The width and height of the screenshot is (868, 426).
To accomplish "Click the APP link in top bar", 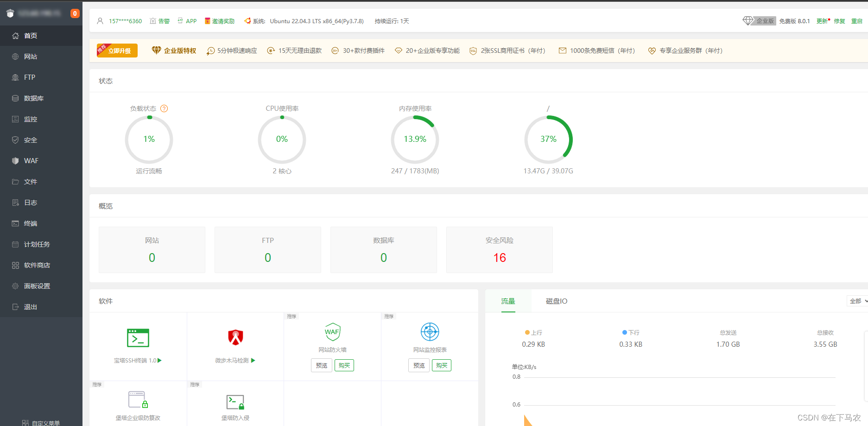I will [x=187, y=21].
